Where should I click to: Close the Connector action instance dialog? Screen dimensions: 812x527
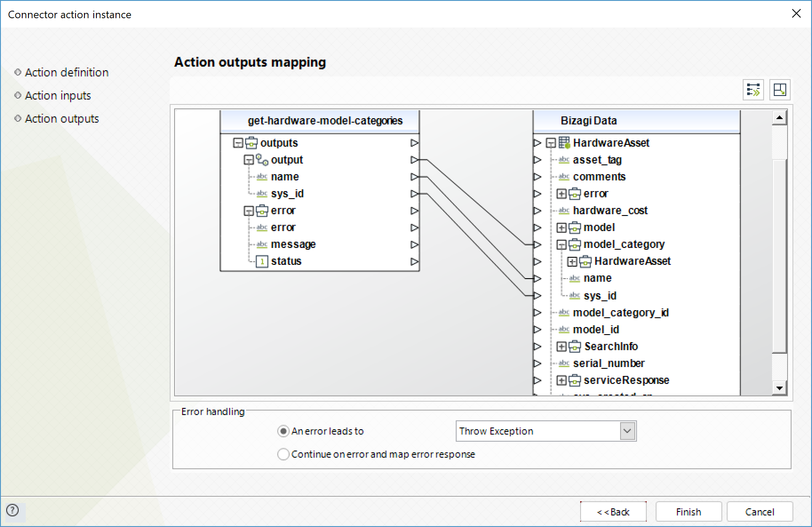point(796,14)
